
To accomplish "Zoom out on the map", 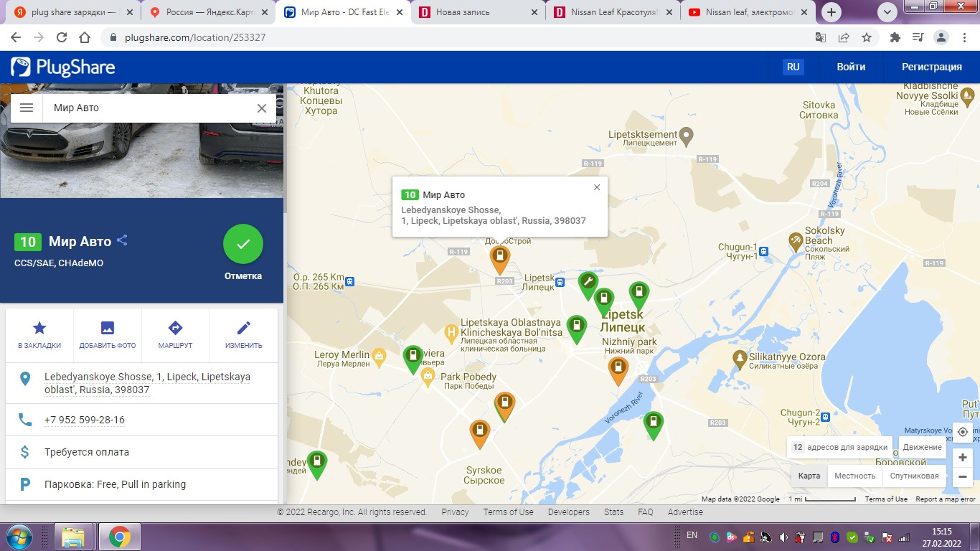I will (x=963, y=476).
